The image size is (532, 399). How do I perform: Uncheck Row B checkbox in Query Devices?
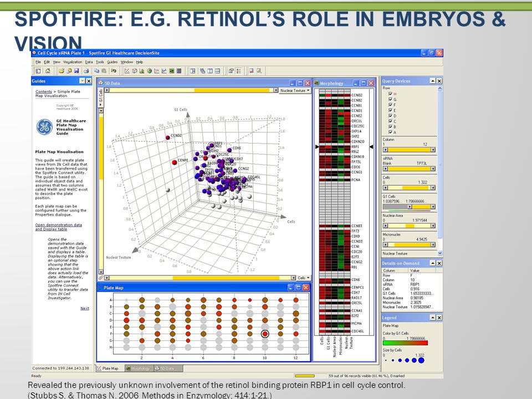coord(390,126)
